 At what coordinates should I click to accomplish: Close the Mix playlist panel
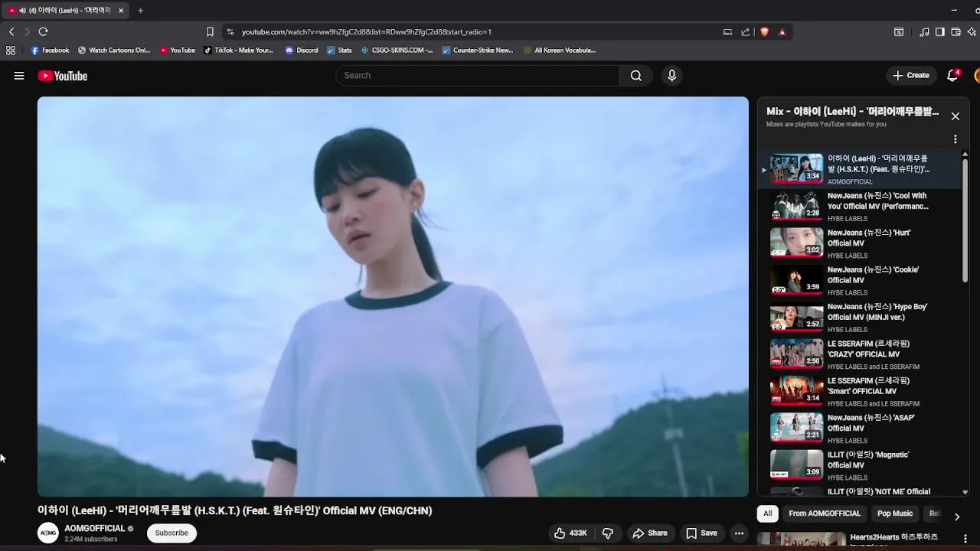(x=955, y=116)
